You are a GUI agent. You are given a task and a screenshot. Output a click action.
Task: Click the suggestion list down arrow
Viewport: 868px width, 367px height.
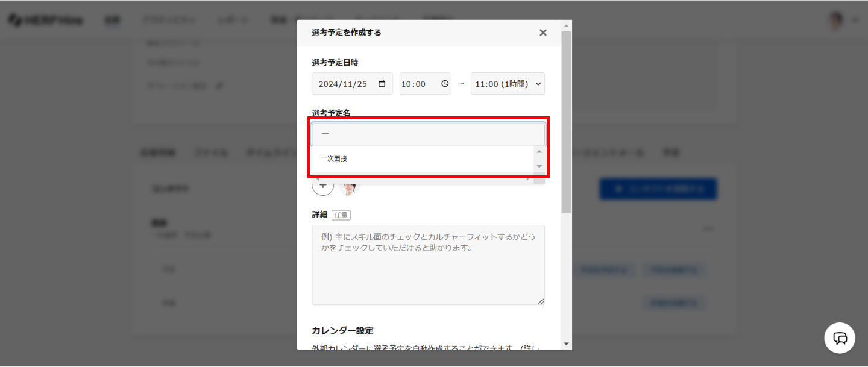pyautogui.click(x=539, y=166)
